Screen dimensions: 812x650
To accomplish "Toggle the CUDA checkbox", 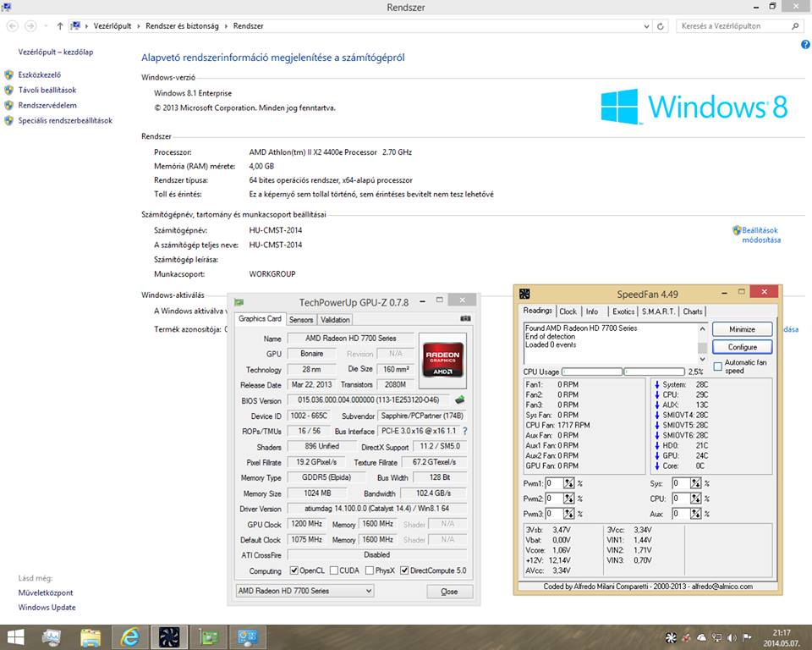I will pos(334,570).
